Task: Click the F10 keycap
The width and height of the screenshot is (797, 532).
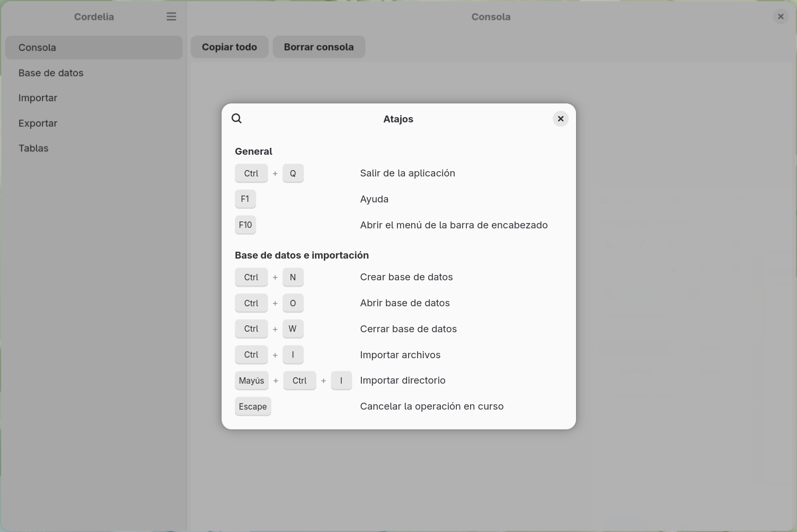Action: [x=245, y=225]
